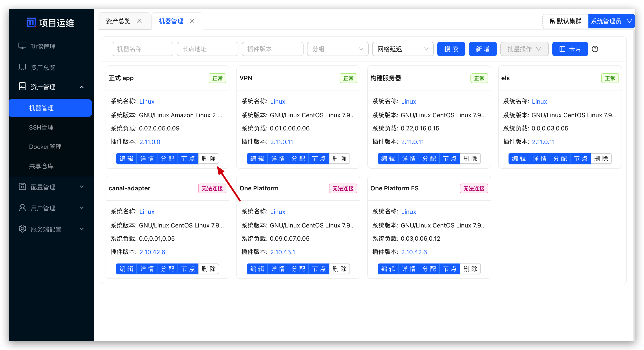The width and height of the screenshot is (644, 350).
Task: Open Docker管理 menu item
Action: [45, 146]
